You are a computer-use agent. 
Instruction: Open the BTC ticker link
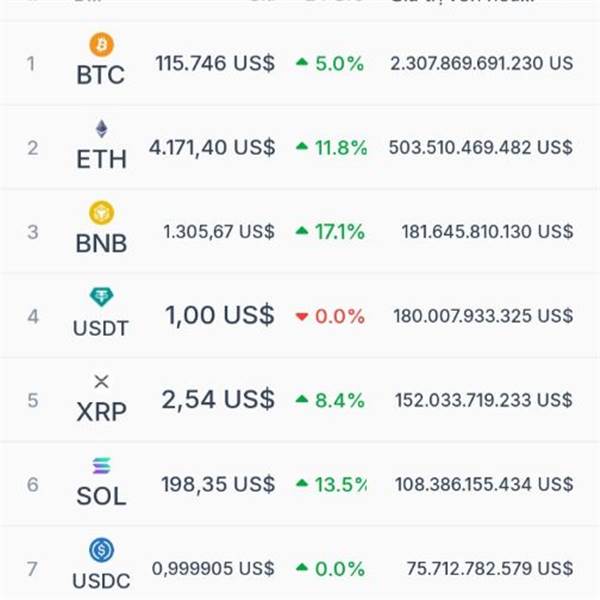coord(101,75)
